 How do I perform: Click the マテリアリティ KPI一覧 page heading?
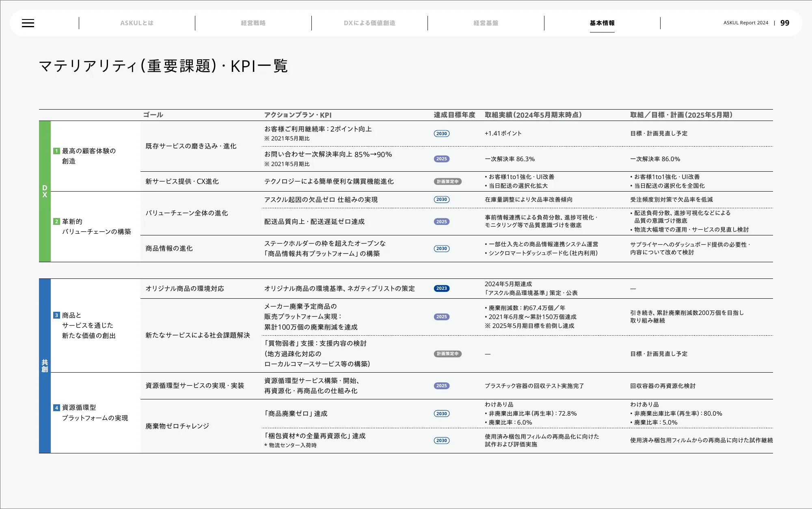point(163,66)
